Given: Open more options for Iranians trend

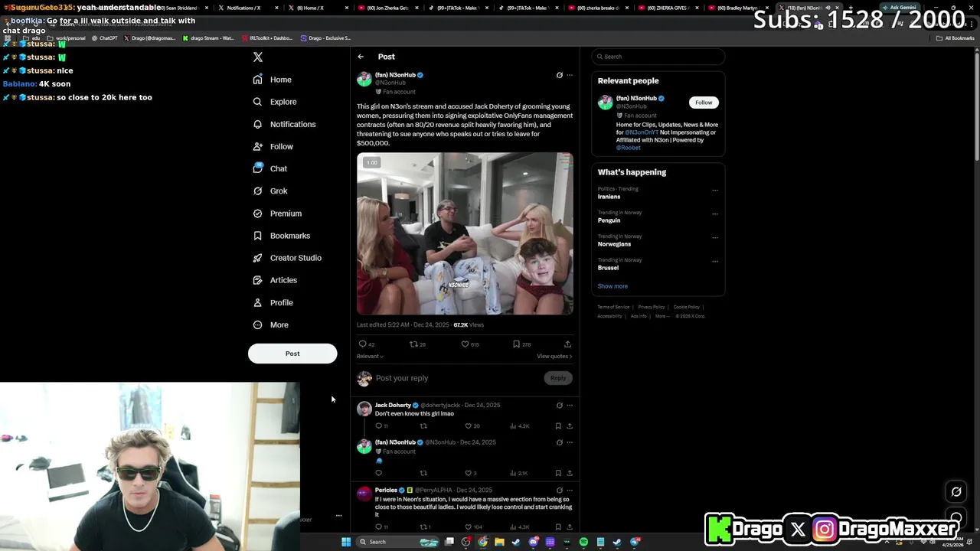Looking at the screenshot, I should (x=715, y=190).
